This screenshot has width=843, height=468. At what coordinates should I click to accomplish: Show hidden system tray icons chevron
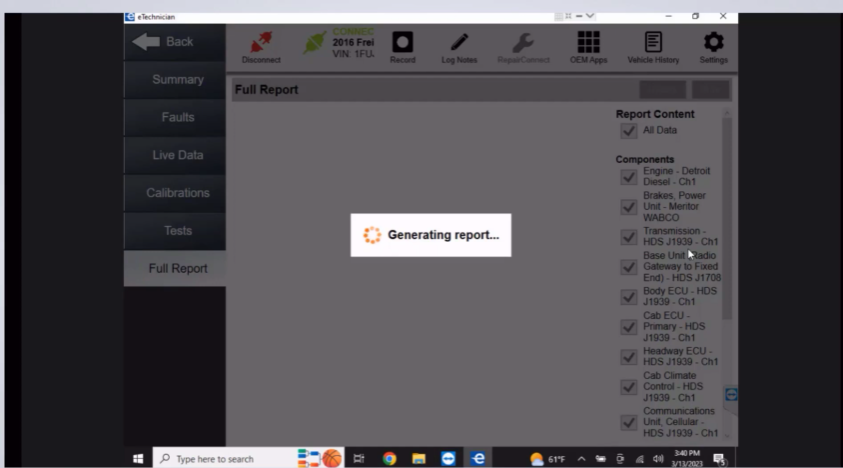[x=581, y=459]
